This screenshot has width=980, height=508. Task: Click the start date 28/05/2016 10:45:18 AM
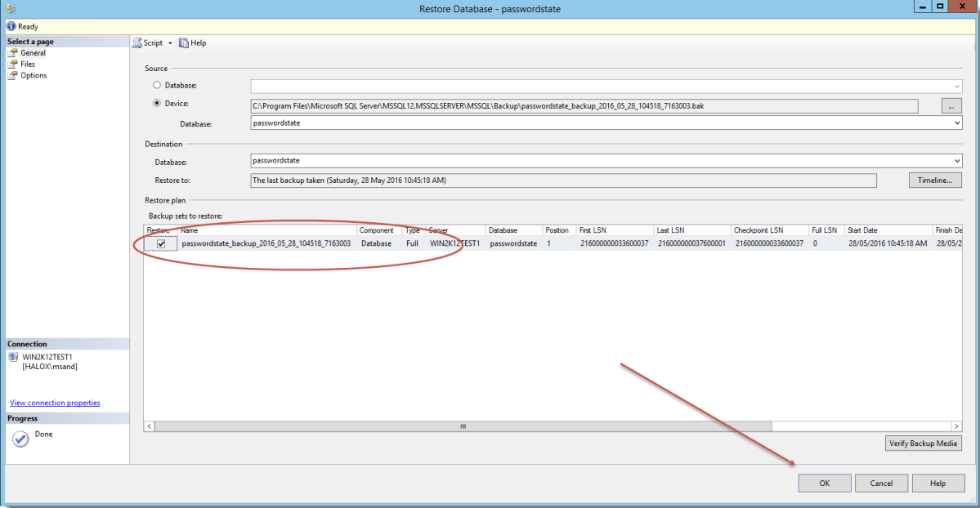coord(888,243)
